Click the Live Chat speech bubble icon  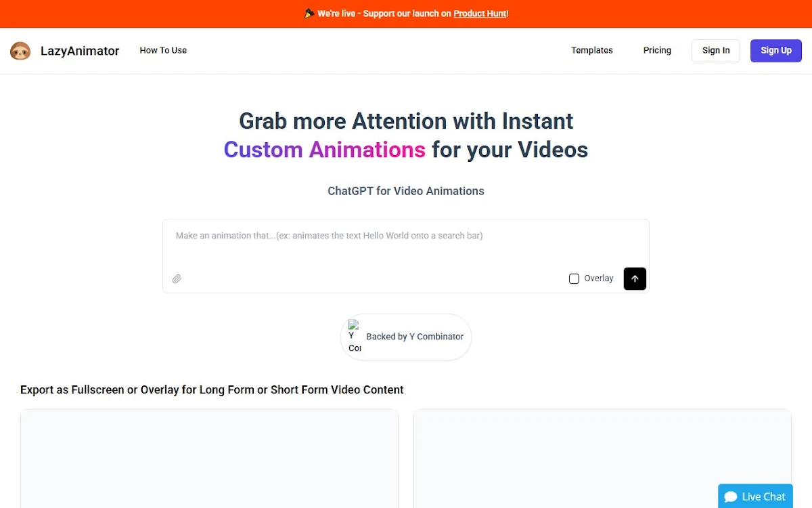pos(731,496)
